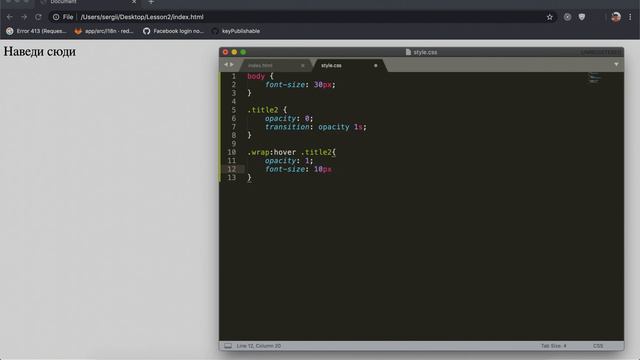This screenshot has height=360, width=640.
Task: Open the Facebook login GitHub bookmark
Action: [x=173, y=31]
